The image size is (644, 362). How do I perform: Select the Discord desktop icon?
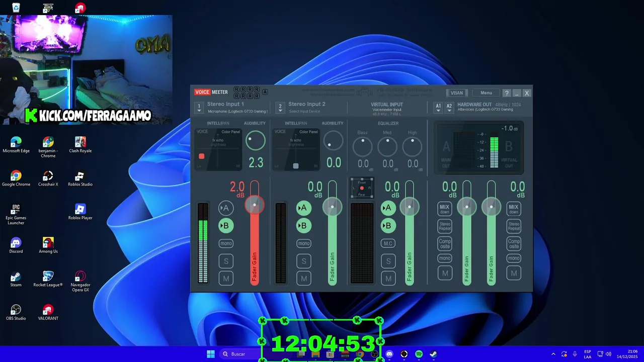click(x=16, y=245)
